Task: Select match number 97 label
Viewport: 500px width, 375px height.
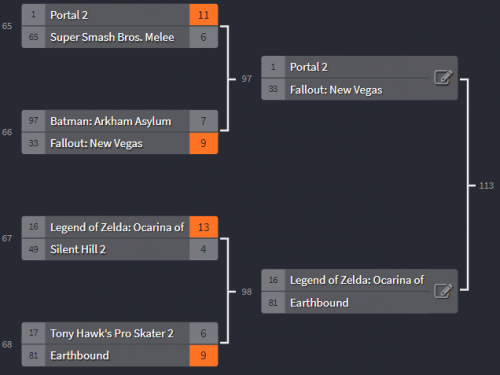Action: (x=247, y=79)
